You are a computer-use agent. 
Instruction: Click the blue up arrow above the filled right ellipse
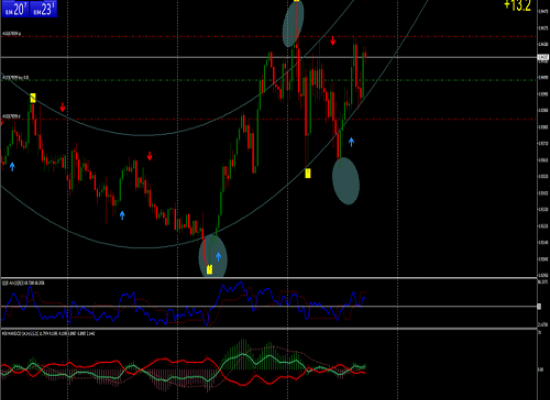[x=351, y=142]
